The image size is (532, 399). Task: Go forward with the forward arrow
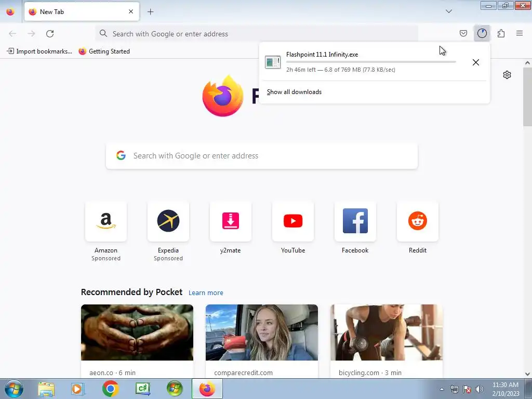click(x=31, y=34)
